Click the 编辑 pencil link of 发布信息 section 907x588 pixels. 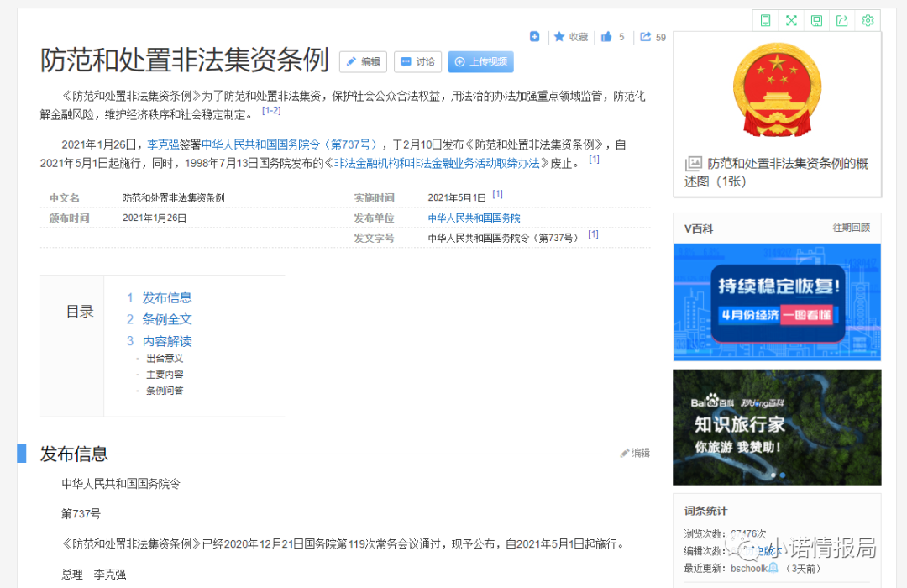click(635, 453)
